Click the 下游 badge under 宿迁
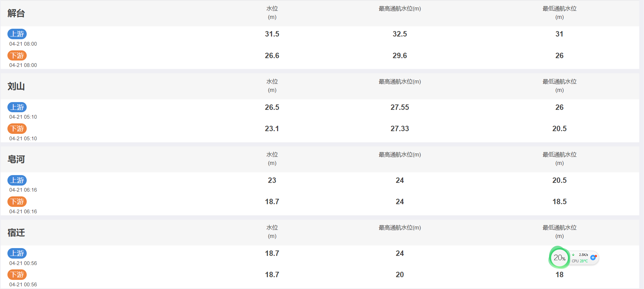644x289 pixels. coord(17,274)
